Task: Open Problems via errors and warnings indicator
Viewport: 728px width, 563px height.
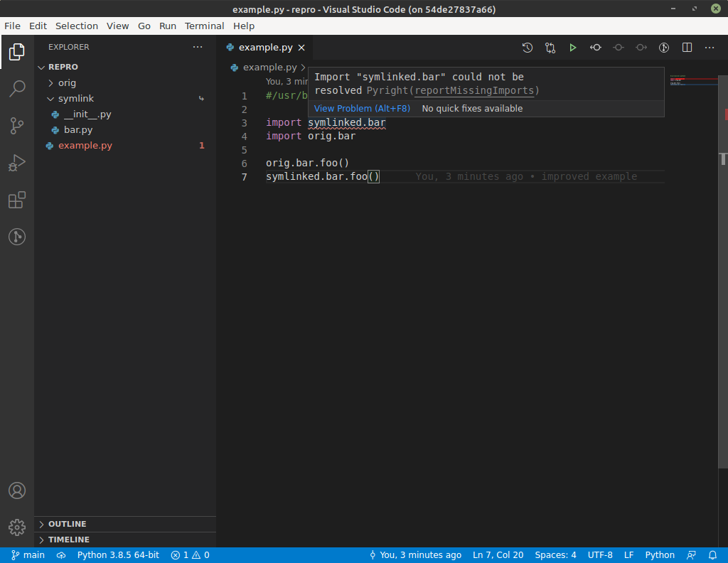Action: pos(190,555)
